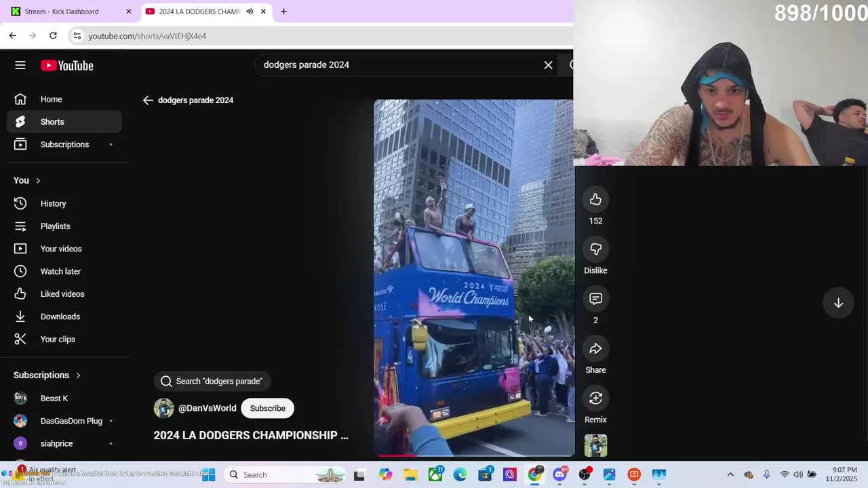Switch to Chrome in the taskbar
Screen dimensions: 868x488
[534, 474]
